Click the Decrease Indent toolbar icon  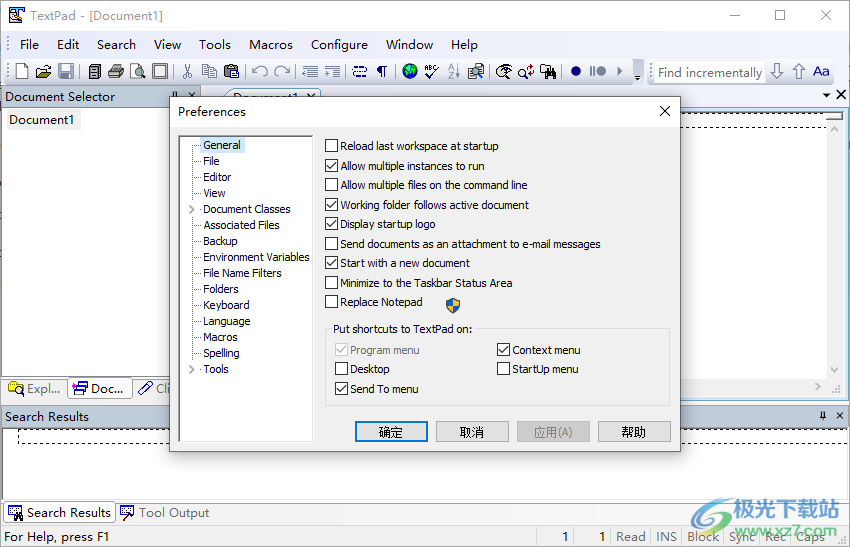click(310, 71)
